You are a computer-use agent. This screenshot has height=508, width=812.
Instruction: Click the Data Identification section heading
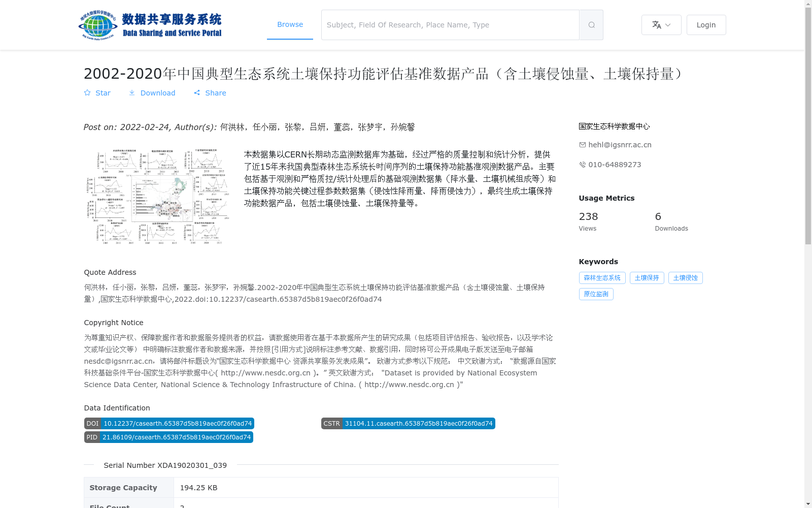(117, 408)
